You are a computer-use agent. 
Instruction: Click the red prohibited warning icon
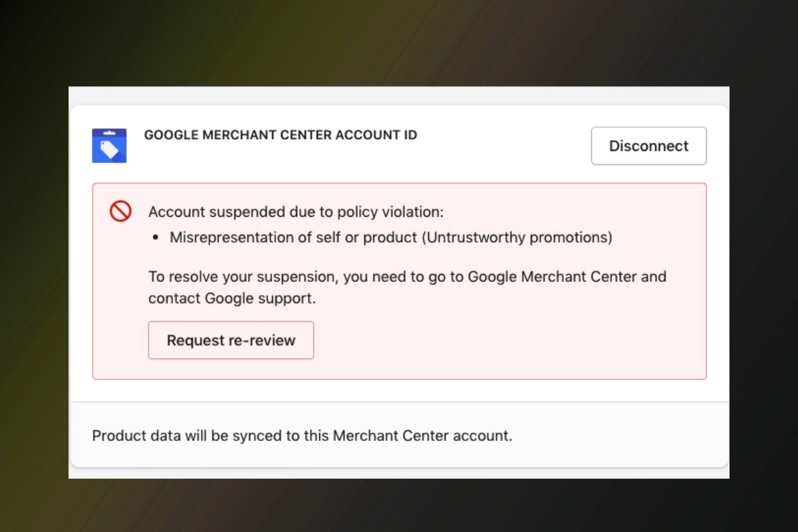tap(120, 211)
